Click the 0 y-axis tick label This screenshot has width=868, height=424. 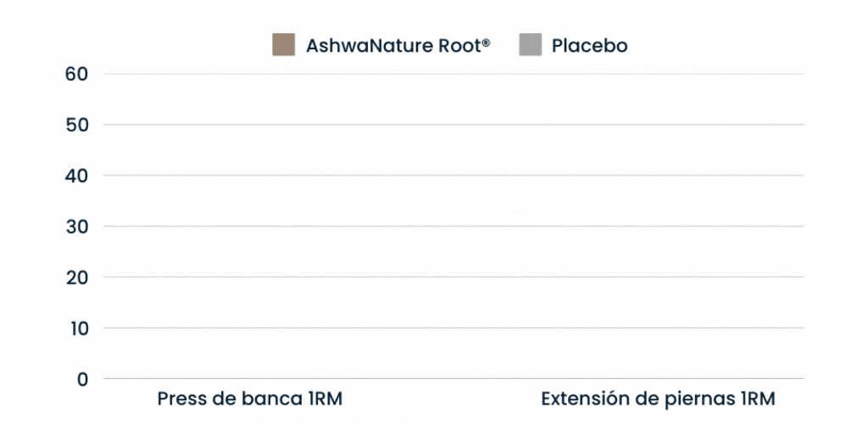tap(82, 379)
